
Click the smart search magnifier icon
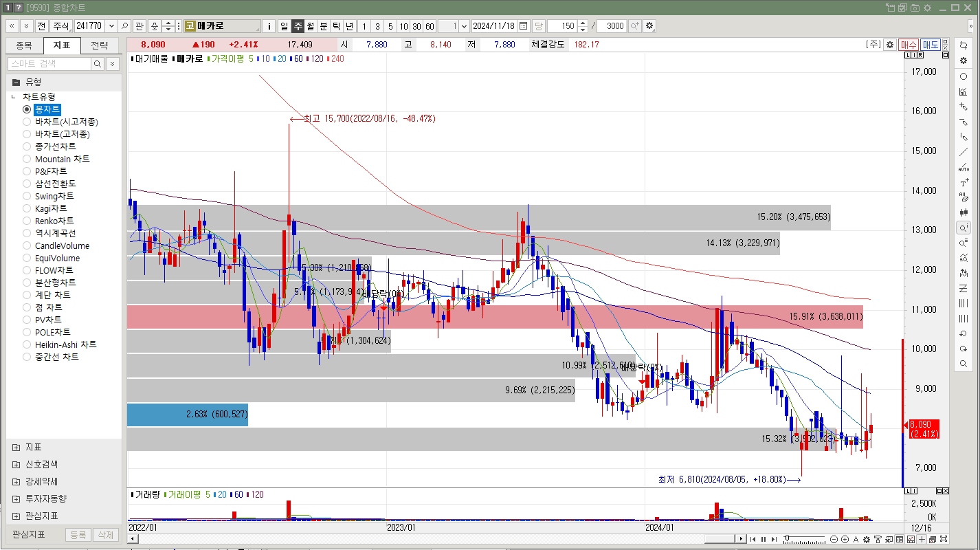point(98,64)
